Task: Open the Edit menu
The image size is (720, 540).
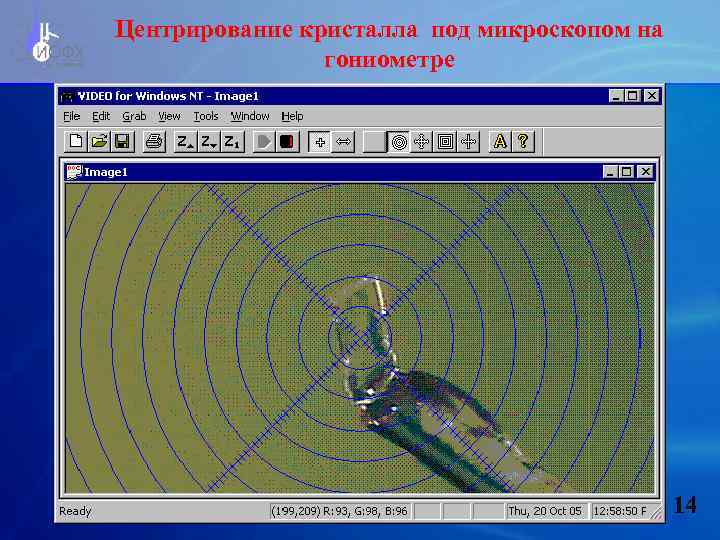Action: (101, 116)
